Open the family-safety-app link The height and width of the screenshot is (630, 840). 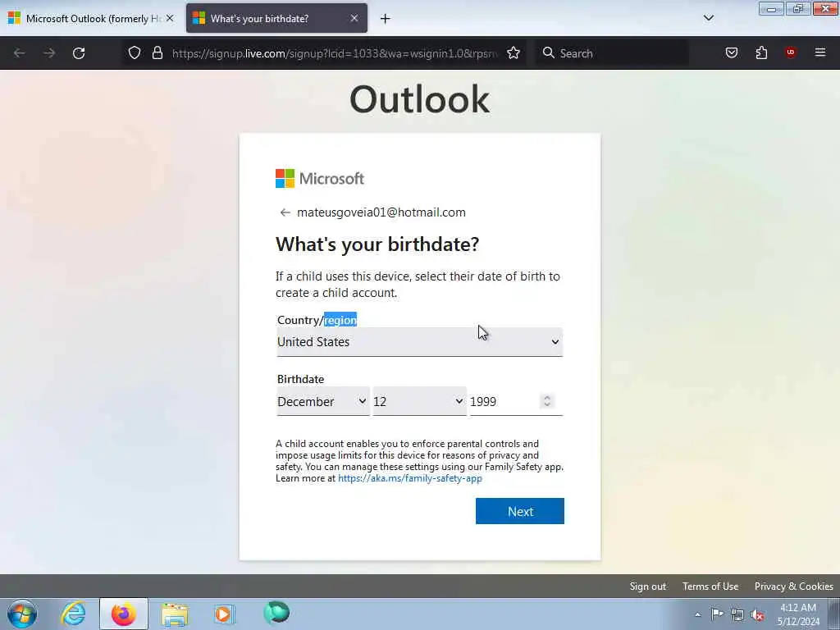410,478
